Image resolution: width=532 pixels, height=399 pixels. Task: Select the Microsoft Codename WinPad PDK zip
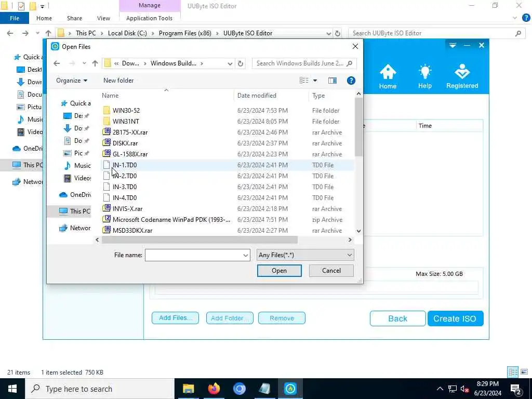(x=171, y=220)
